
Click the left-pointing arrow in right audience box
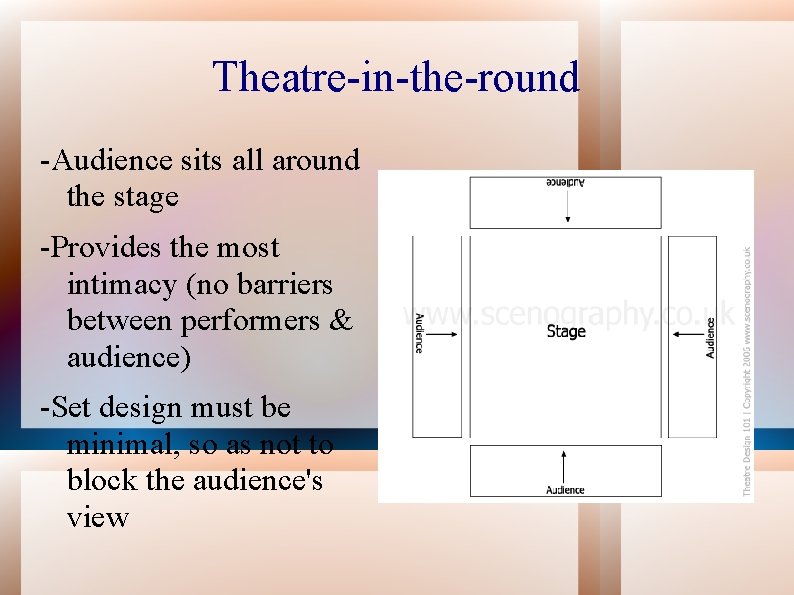click(x=688, y=334)
